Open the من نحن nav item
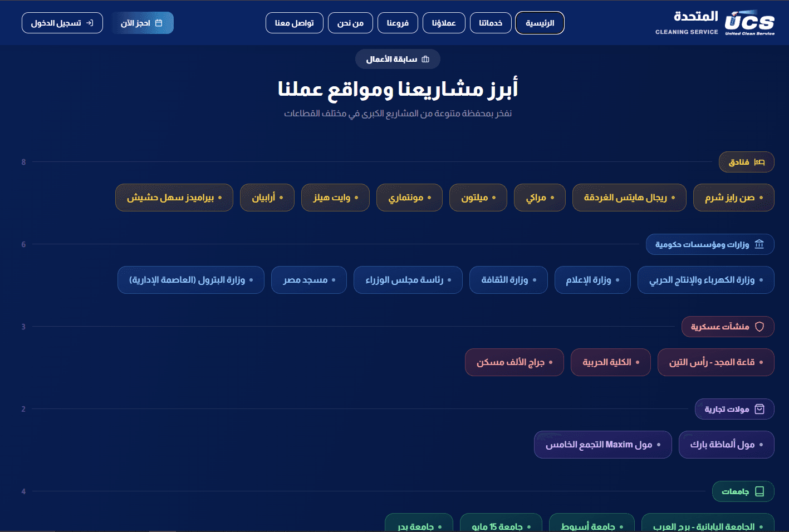This screenshot has width=789, height=532. pos(350,23)
